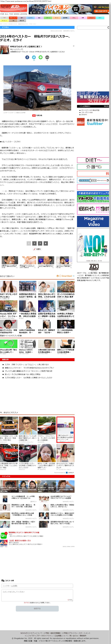Image resolution: width=111 pixels, height=644 pixels.
Task: Open the マネーポストWEB sidebar link
Action: (x=87, y=112)
